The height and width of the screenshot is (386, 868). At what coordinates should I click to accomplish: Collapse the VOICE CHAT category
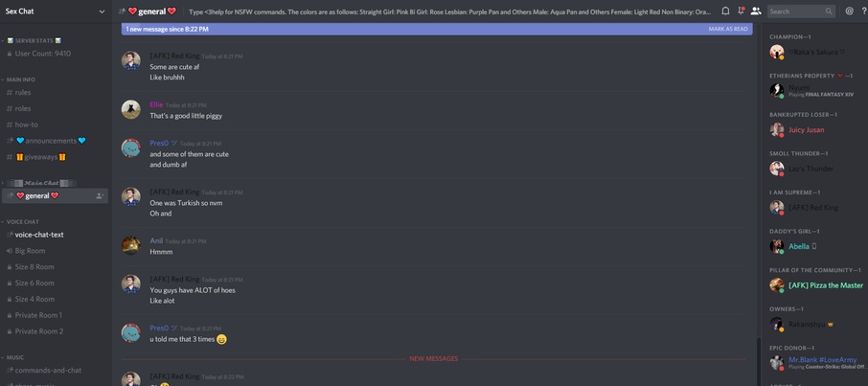pos(23,221)
